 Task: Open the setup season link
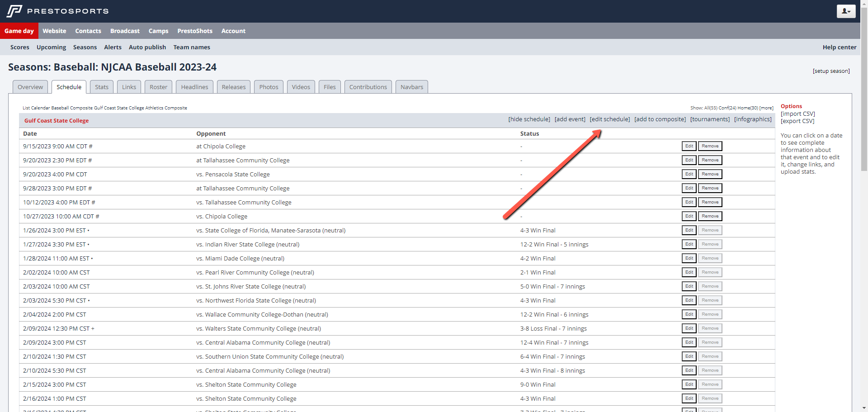(831, 71)
